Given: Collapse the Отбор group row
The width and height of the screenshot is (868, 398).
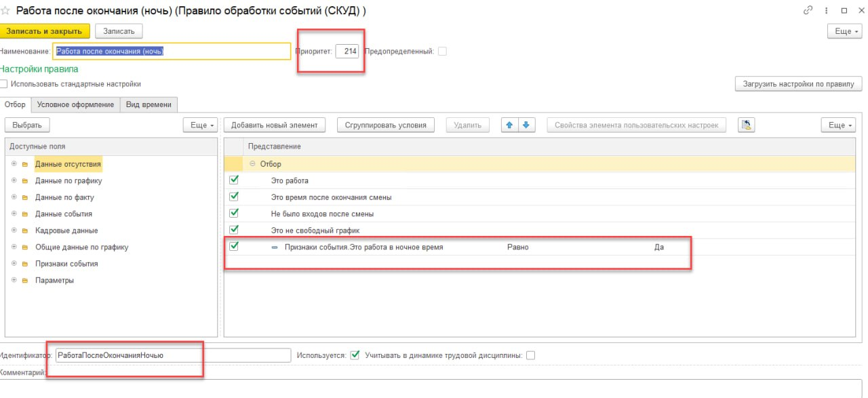Looking at the screenshot, I should [253, 164].
